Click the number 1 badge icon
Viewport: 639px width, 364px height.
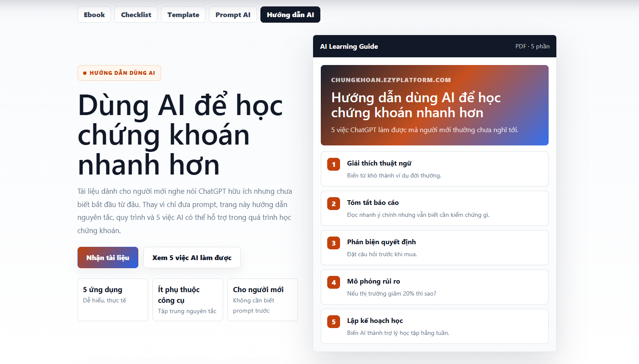click(x=334, y=164)
